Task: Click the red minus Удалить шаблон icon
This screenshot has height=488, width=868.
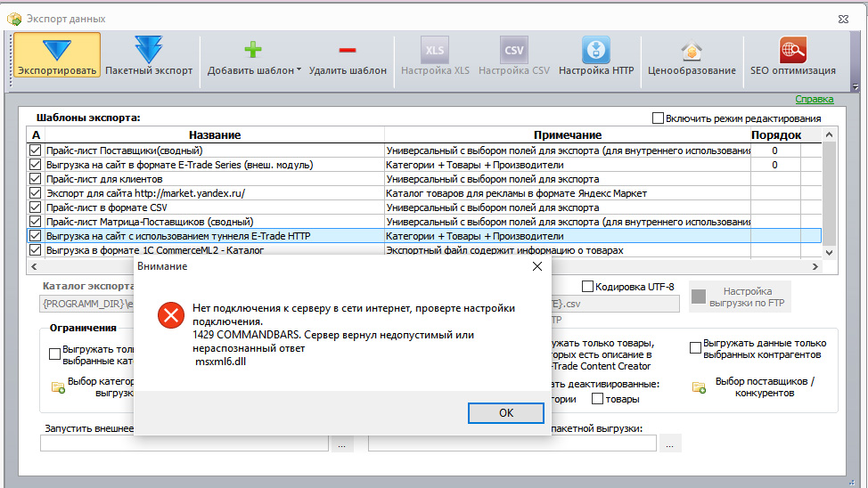Action: [x=347, y=51]
